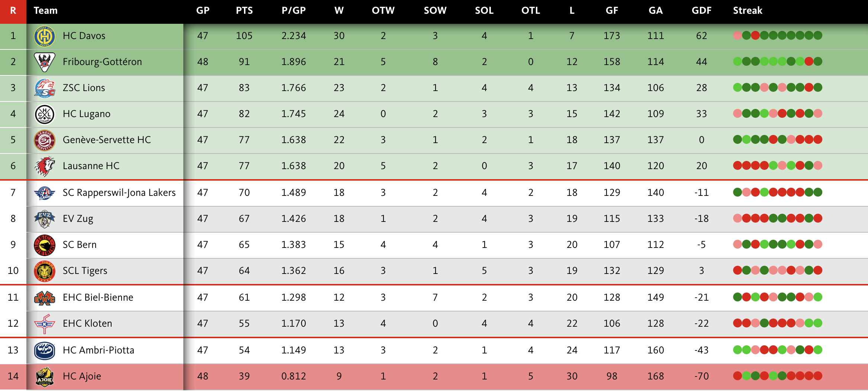The width and height of the screenshot is (868, 391).
Task: Click the Fribourg-Gottéron dragon logo
Action: pyautogui.click(x=45, y=62)
